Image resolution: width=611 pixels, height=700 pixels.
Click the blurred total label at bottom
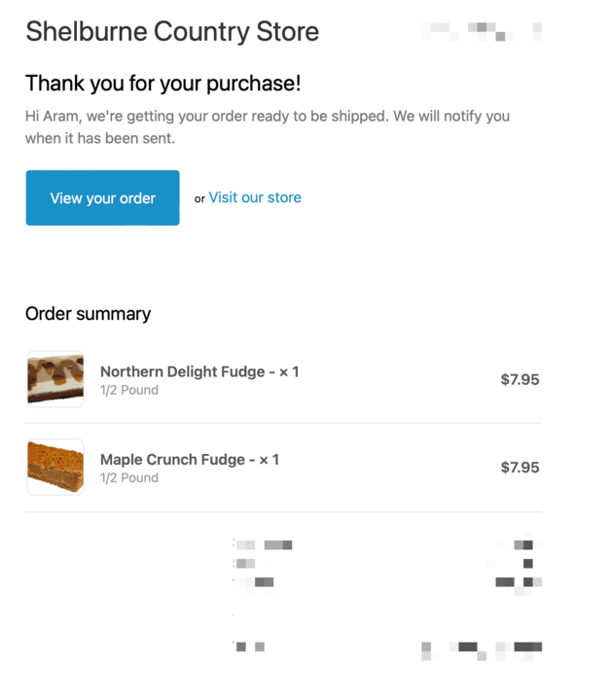(249, 647)
